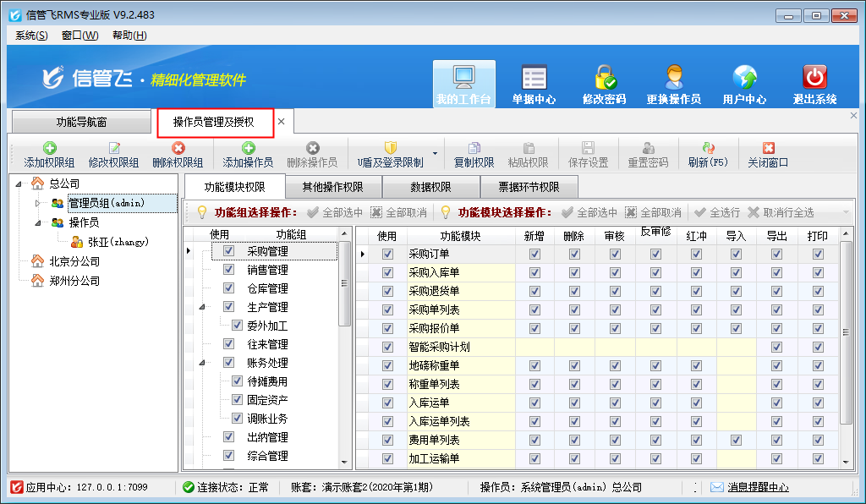
Task: Toggle 仓库管理 function group checkbox
Action: pyautogui.click(x=228, y=288)
